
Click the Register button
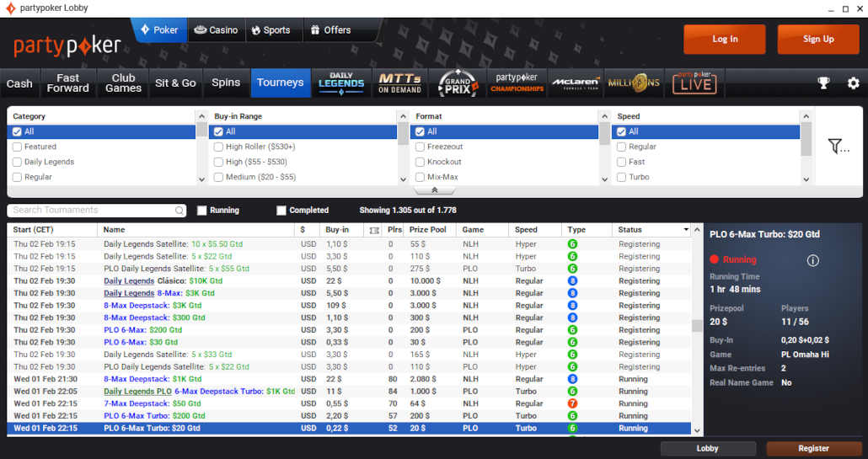point(813,449)
